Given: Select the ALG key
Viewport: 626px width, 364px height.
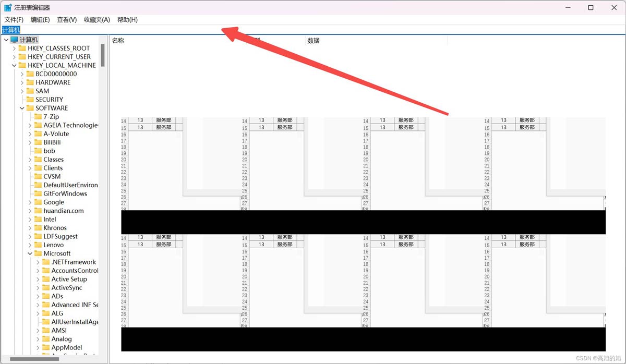Looking at the screenshot, I should coord(57,313).
